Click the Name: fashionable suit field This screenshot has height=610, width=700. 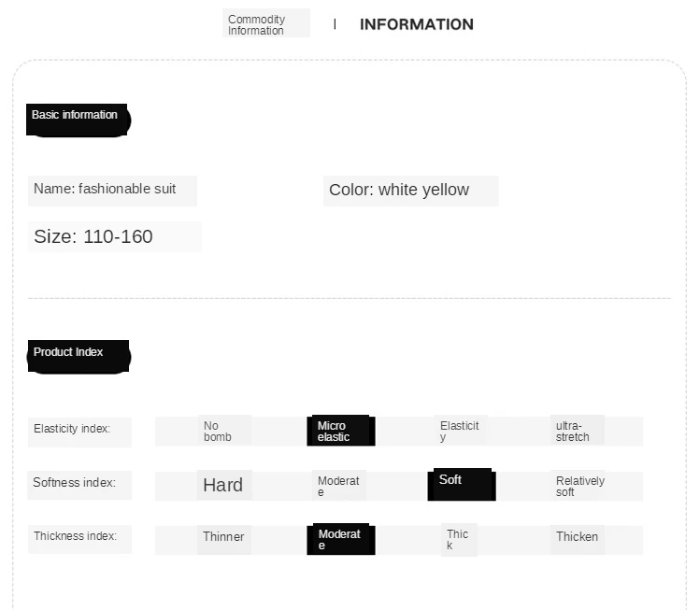pyautogui.click(x=112, y=191)
